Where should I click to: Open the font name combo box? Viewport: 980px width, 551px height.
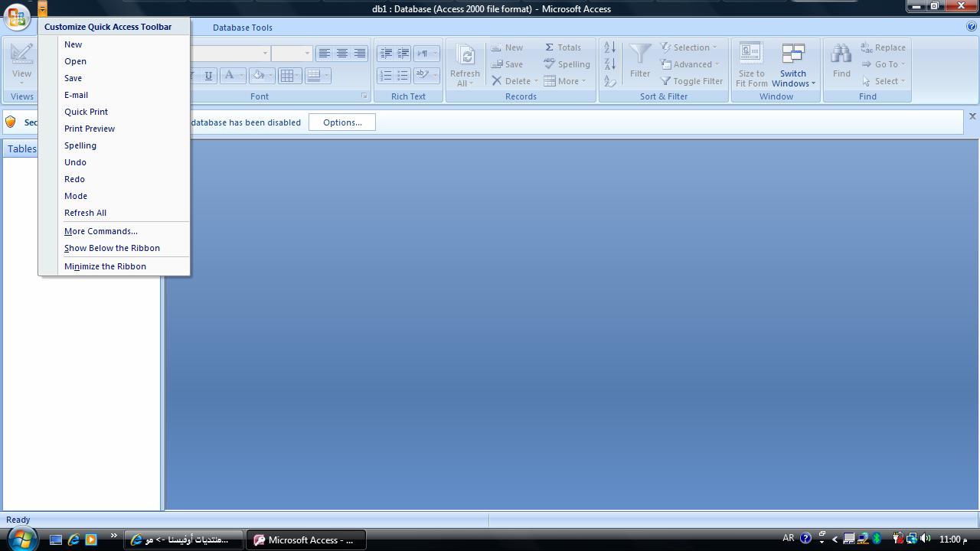(266, 54)
